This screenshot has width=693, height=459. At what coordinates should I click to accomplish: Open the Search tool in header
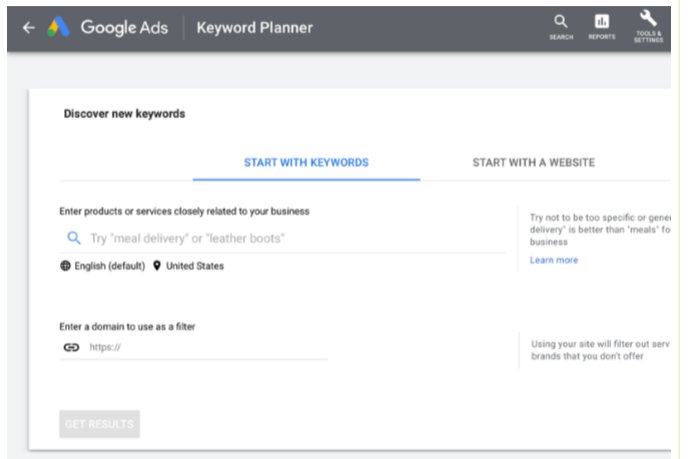pyautogui.click(x=561, y=27)
